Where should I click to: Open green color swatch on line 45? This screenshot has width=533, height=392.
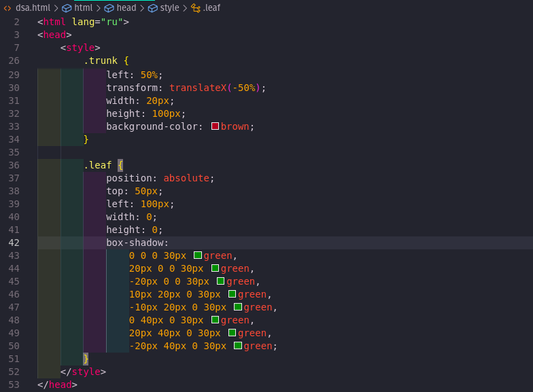(220, 281)
